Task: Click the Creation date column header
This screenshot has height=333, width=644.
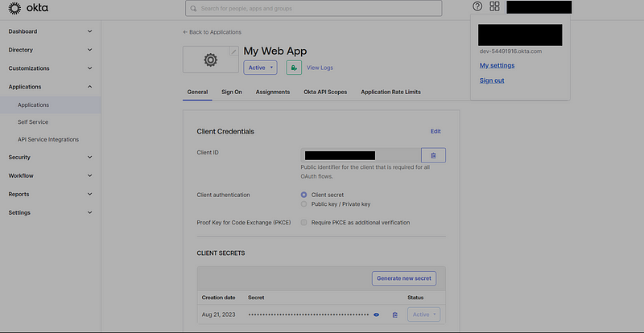Action: 218,298
